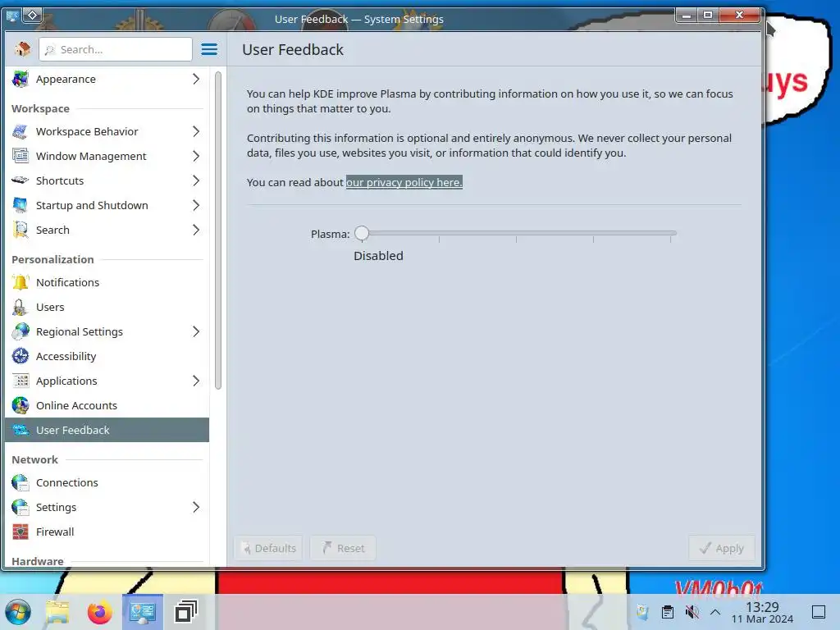Click the Defaults button
Screen dimensions: 840x630
[268, 548]
